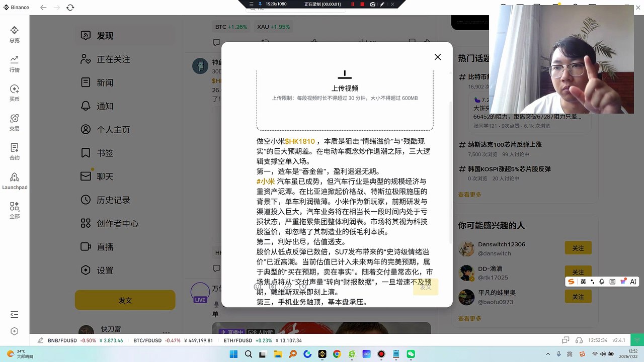
Task: Click the BTC/FDUSD ticker in the status bar
Action: [173, 340]
